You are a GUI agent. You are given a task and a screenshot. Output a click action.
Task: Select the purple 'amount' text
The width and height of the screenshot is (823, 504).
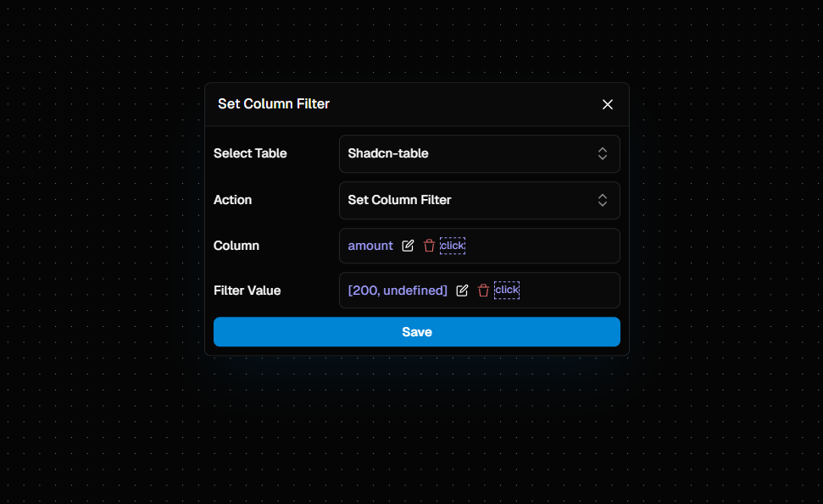coord(370,246)
